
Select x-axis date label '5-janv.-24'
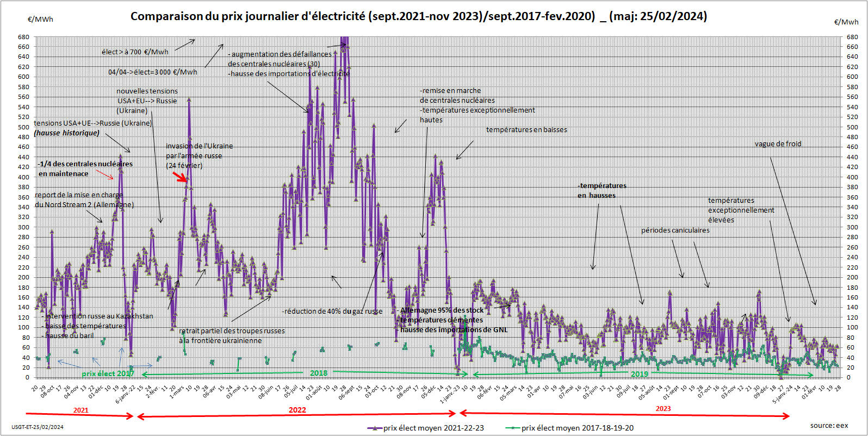(783, 394)
